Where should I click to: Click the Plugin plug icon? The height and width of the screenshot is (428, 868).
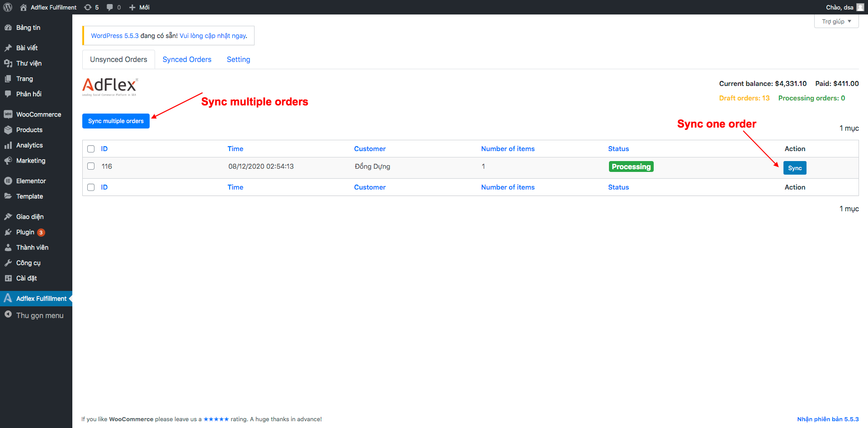8,232
